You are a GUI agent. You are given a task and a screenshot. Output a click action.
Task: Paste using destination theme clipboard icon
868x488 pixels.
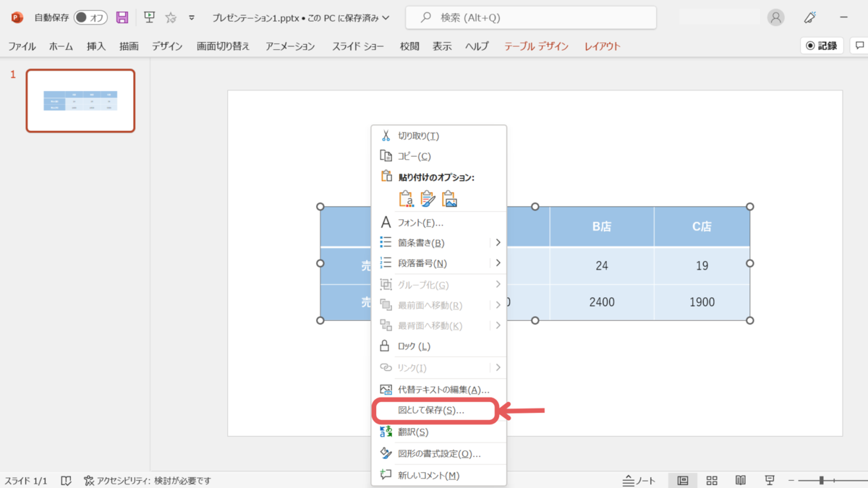point(407,198)
